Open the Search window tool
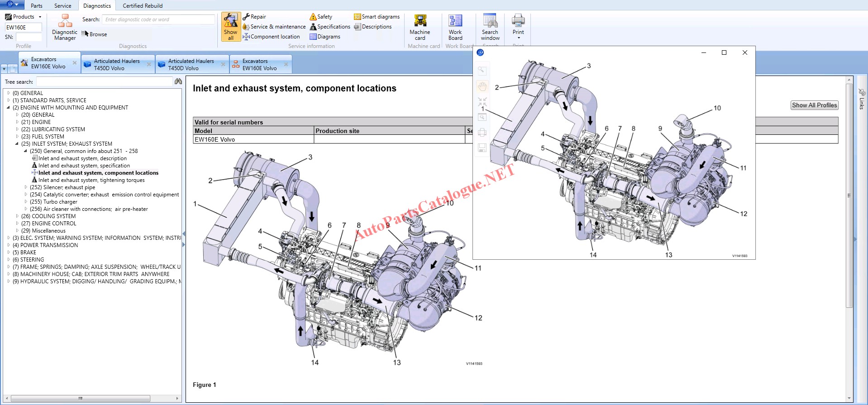 click(490, 27)
